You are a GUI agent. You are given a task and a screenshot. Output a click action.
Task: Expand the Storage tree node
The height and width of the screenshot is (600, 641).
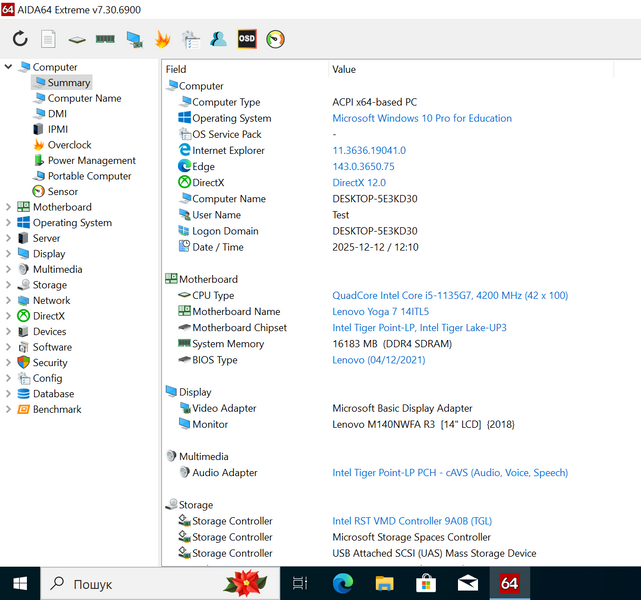8,284
